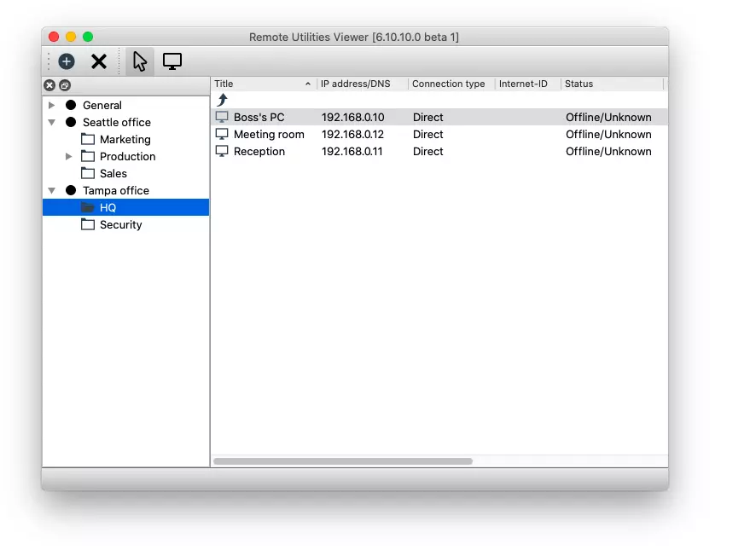
Task: Click the Status column header
Action: 610,84
